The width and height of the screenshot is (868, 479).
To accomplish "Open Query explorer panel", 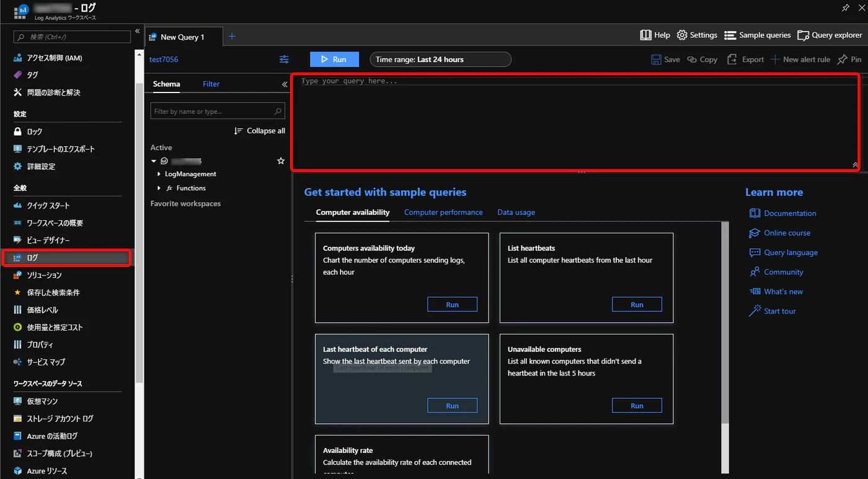I will (x=830, y=35).
